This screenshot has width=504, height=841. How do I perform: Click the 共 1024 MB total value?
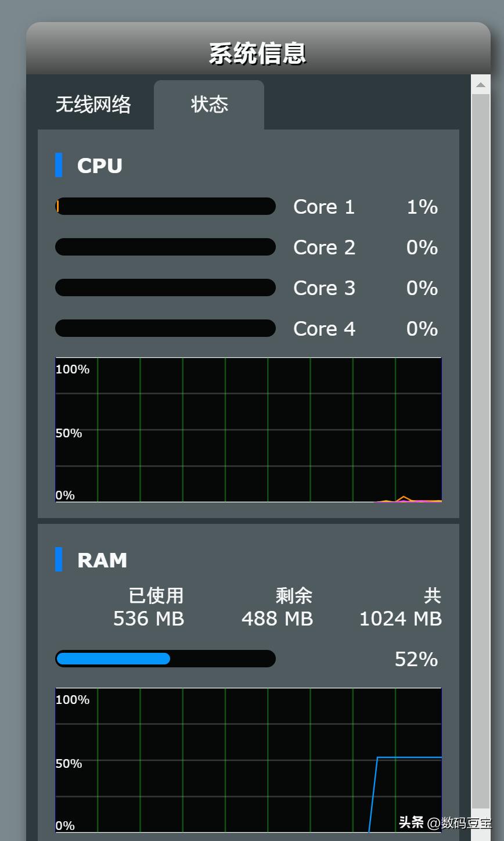(400, 619)
